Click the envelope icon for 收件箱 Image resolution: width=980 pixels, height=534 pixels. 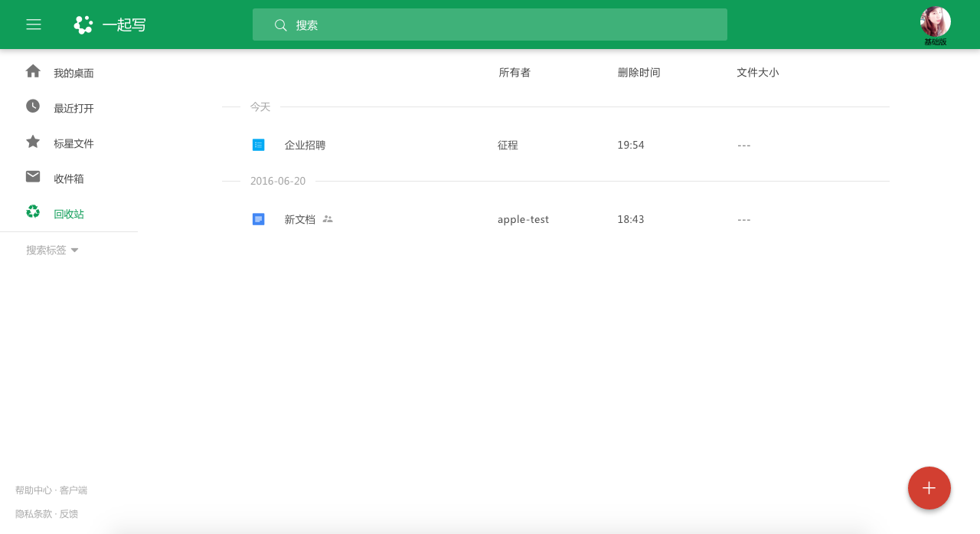point(33,176)
